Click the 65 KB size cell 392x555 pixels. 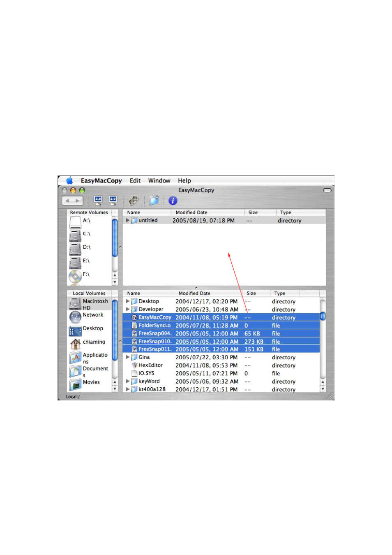(252, 333)
